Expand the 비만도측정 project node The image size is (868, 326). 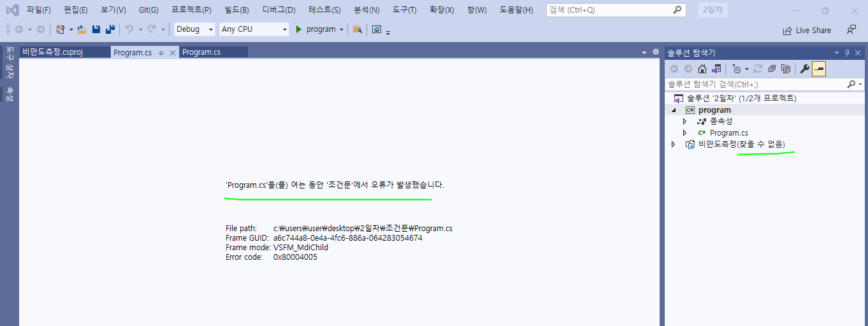pyautogui.click(x=674, y=145)
